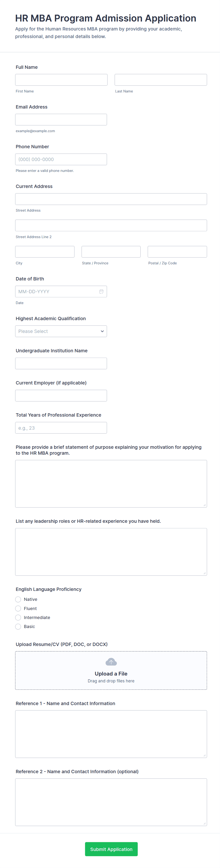
Task: Click the statement of purpose text area
Action: 111,484
